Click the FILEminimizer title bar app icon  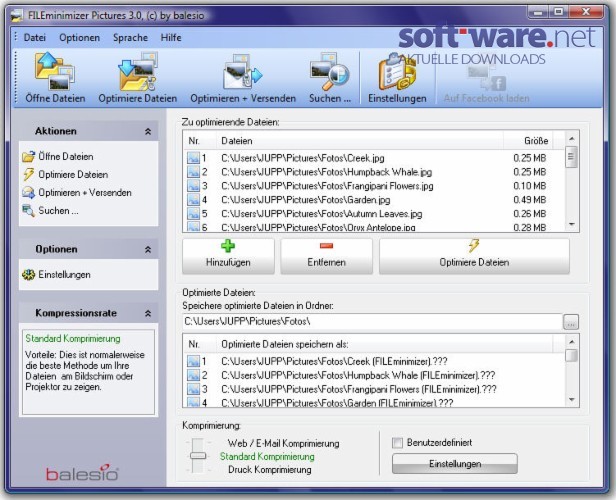coord(16,15)
